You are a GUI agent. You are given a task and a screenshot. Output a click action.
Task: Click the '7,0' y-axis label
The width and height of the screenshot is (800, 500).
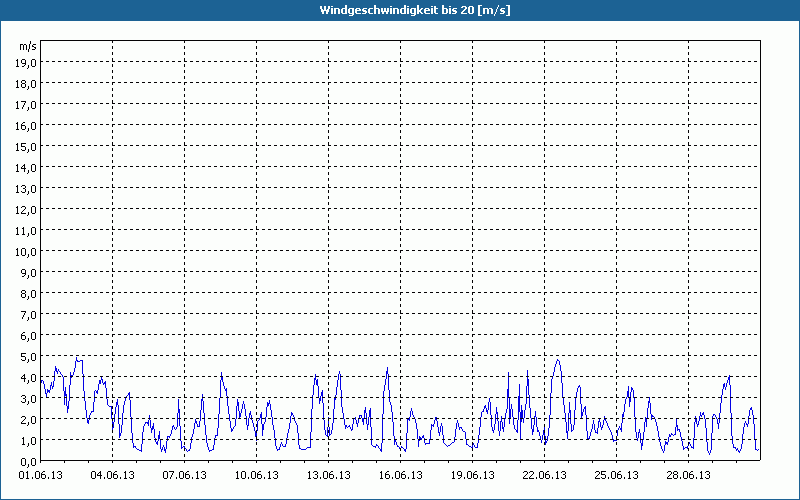[28, 315]
